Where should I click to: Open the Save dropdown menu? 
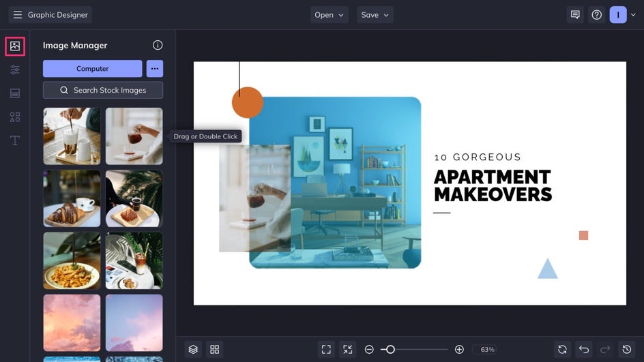coord(375,15)
